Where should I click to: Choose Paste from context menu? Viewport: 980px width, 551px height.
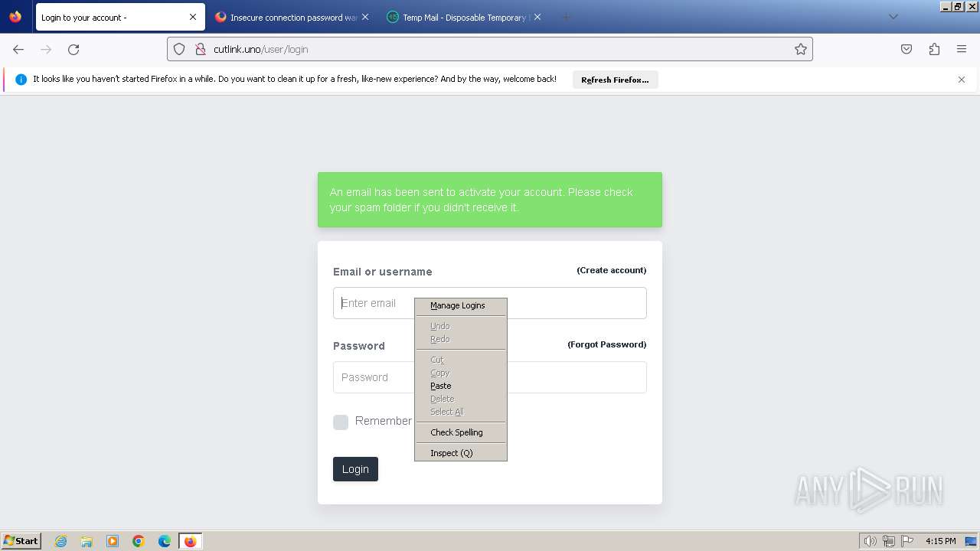pyautogui.click(x=461, y=386)
